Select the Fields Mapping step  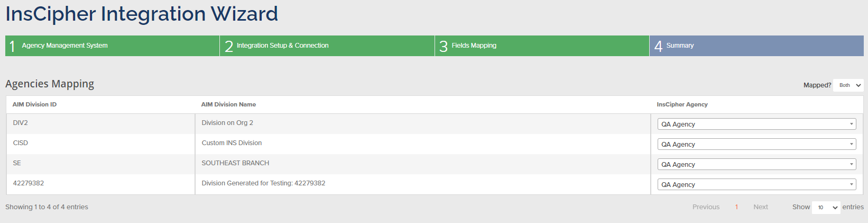[541, 46]
